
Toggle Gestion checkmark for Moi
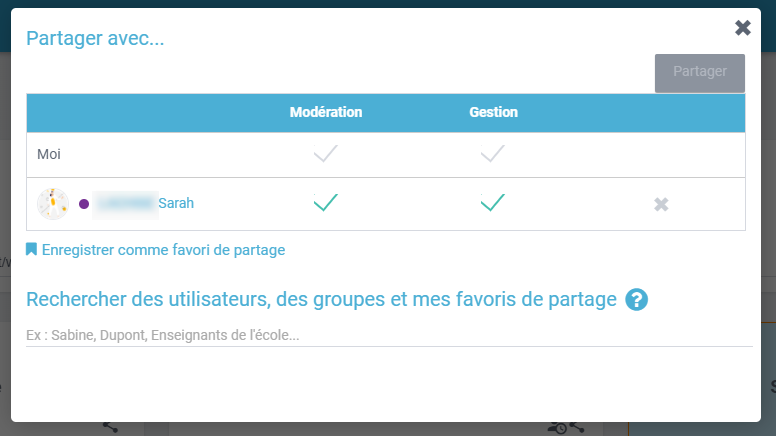[493, 155]
